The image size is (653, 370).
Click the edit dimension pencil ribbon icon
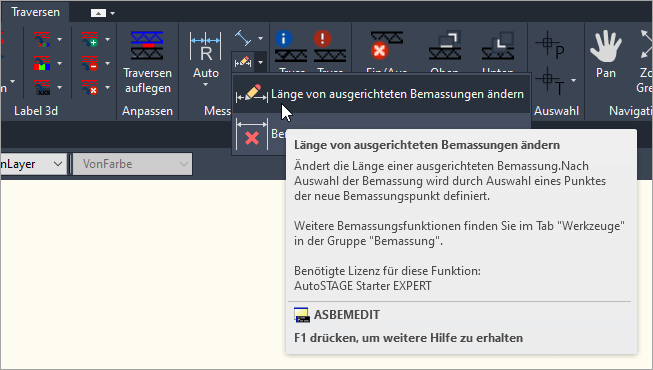tap(243, 62)
